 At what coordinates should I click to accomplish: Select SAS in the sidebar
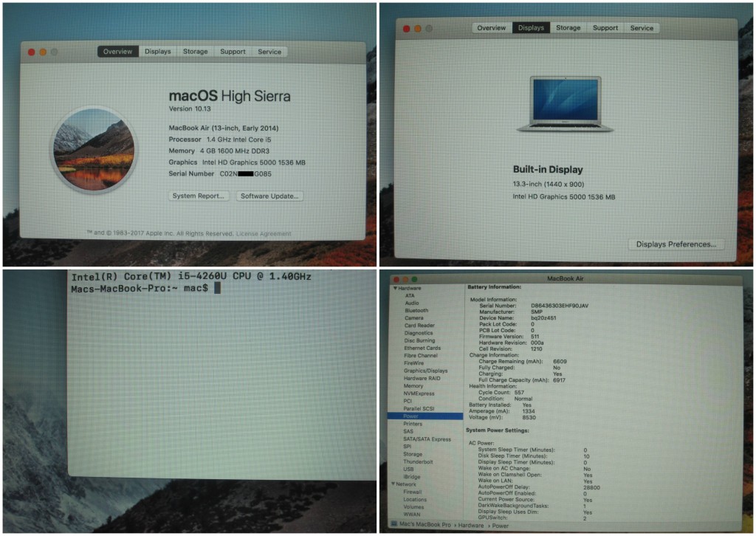click(408, 431)
